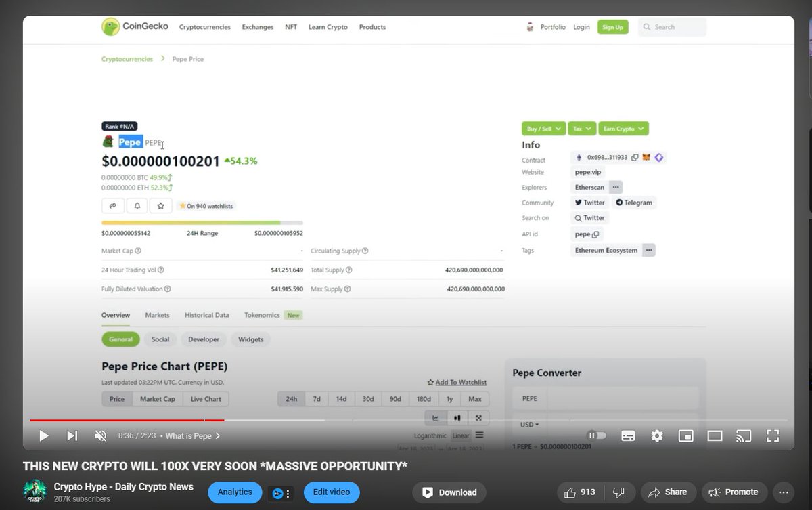The height and width of the screenshot is (510, 812).
Task: Show the Market Cap chart
Action: (158, 399)
